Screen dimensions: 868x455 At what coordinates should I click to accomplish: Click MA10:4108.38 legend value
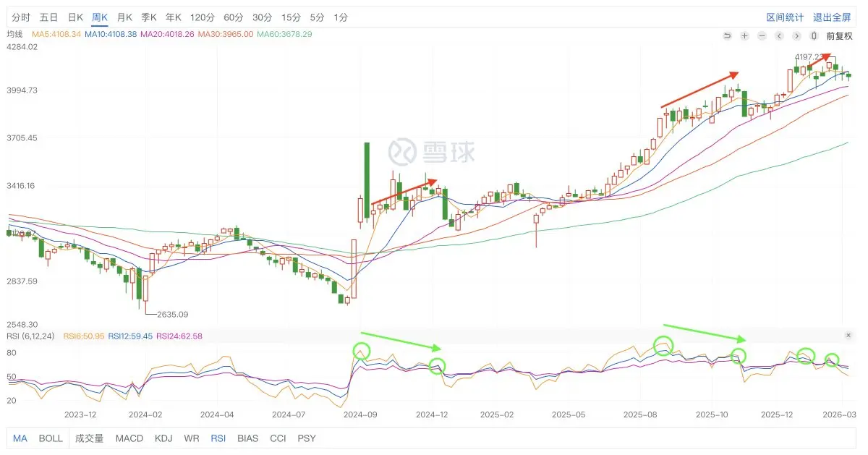tap(111, 34)
